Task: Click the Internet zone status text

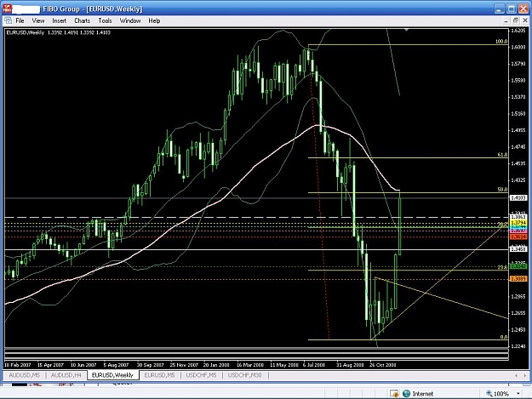Action: tap(423, 394)
